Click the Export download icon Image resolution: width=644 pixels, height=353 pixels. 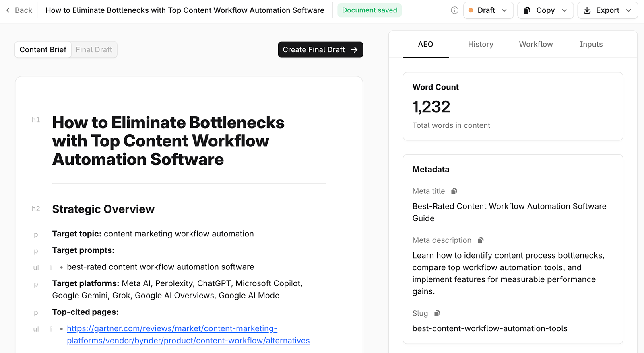point(587,10)
